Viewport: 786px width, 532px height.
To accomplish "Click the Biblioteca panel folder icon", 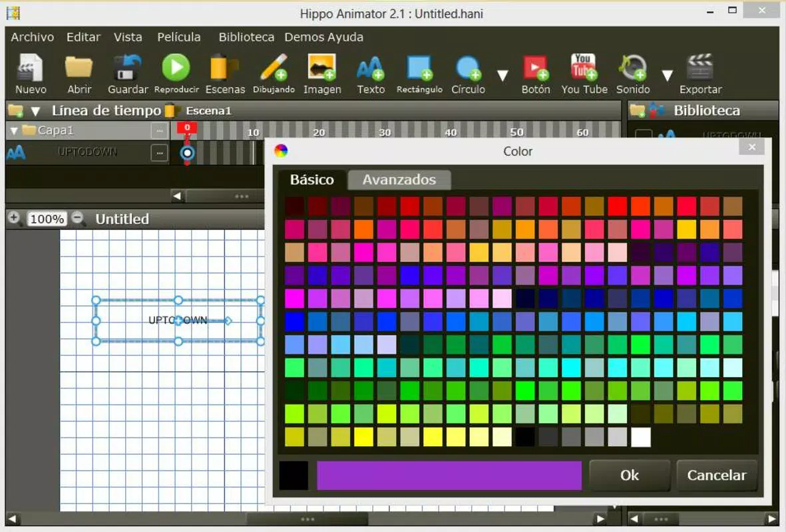I will [638, 110].
